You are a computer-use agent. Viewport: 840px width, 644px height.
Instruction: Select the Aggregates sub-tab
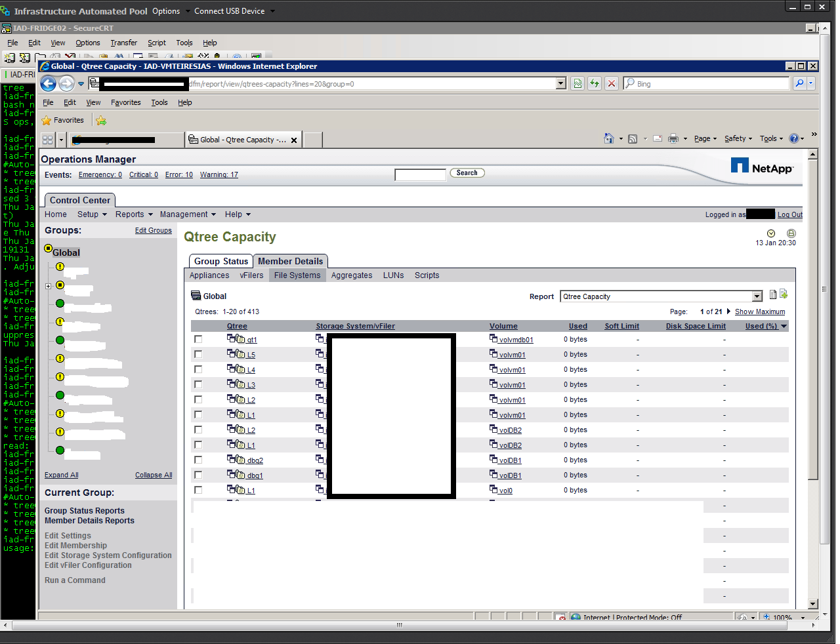point(351,275)
